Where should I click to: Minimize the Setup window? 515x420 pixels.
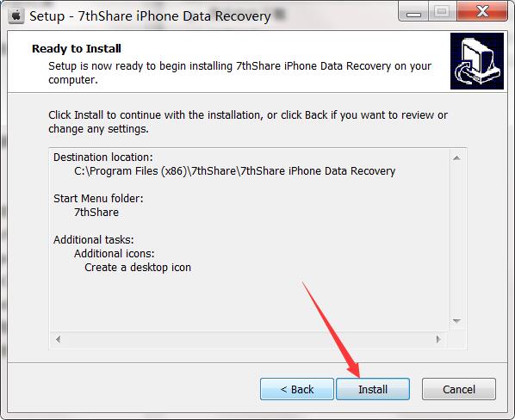click(x=413, y=12)
